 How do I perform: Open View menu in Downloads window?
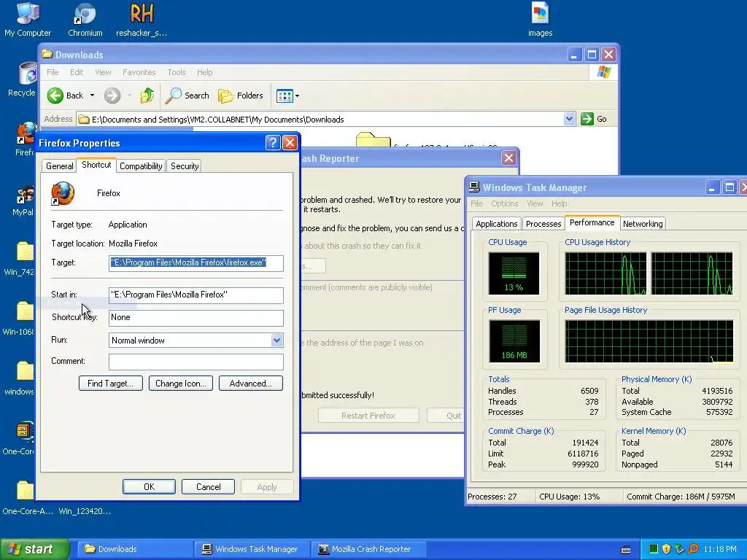point(103,72)
